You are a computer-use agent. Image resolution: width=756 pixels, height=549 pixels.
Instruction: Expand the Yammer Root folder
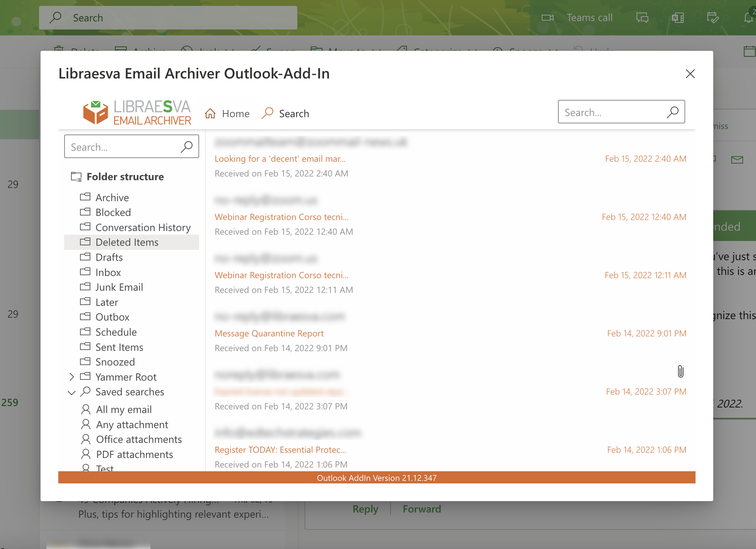(72, 377)
